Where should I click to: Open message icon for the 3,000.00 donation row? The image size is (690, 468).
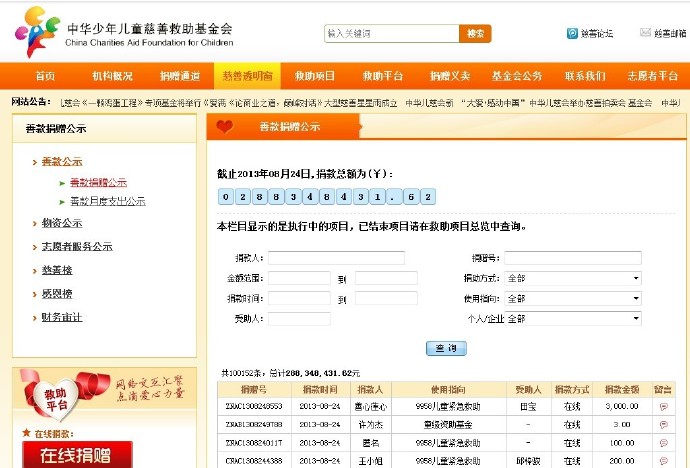point(664,407)
